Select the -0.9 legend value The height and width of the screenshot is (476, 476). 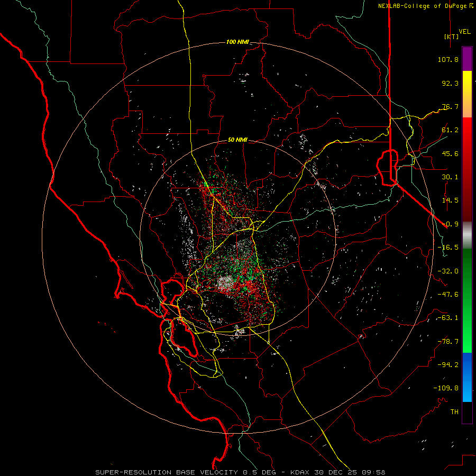[450, 224]
